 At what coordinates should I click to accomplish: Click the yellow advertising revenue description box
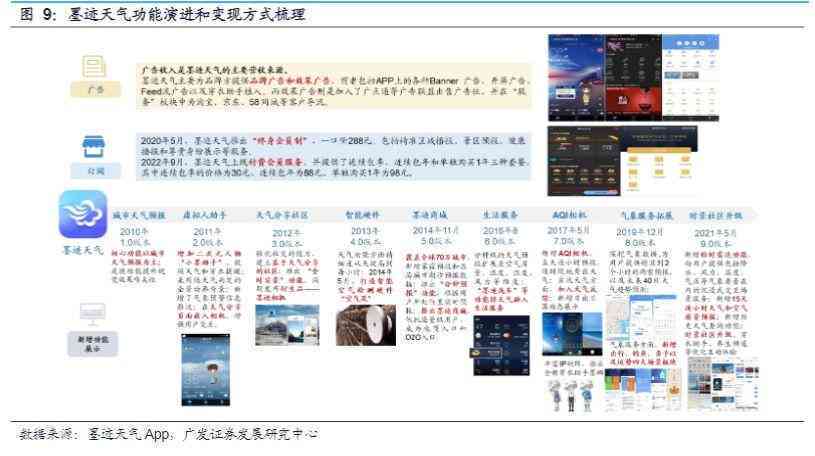click(334, 86)
